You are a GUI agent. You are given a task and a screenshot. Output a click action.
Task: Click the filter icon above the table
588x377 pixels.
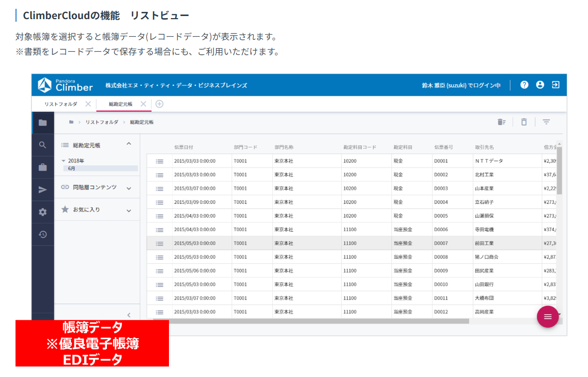546,122
